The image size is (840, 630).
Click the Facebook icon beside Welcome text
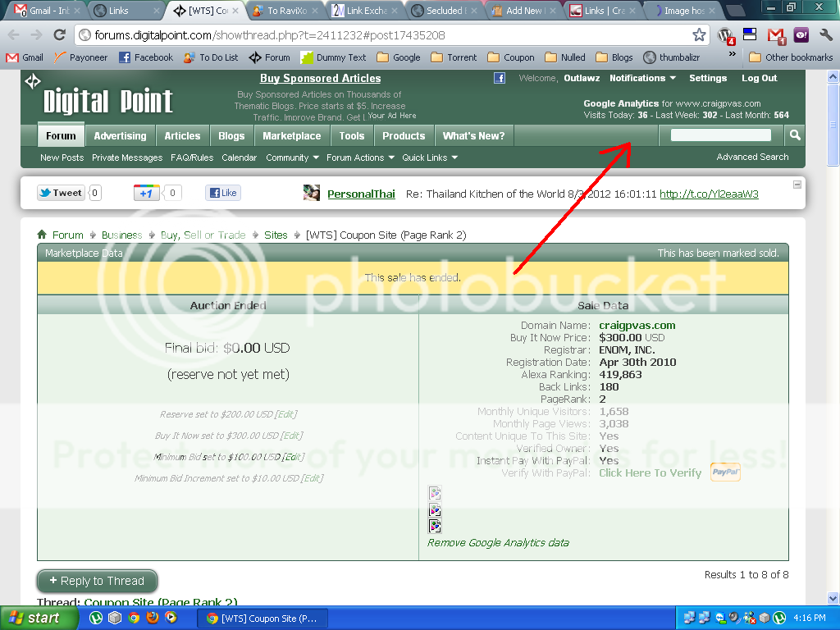click(x=500, y=78)
